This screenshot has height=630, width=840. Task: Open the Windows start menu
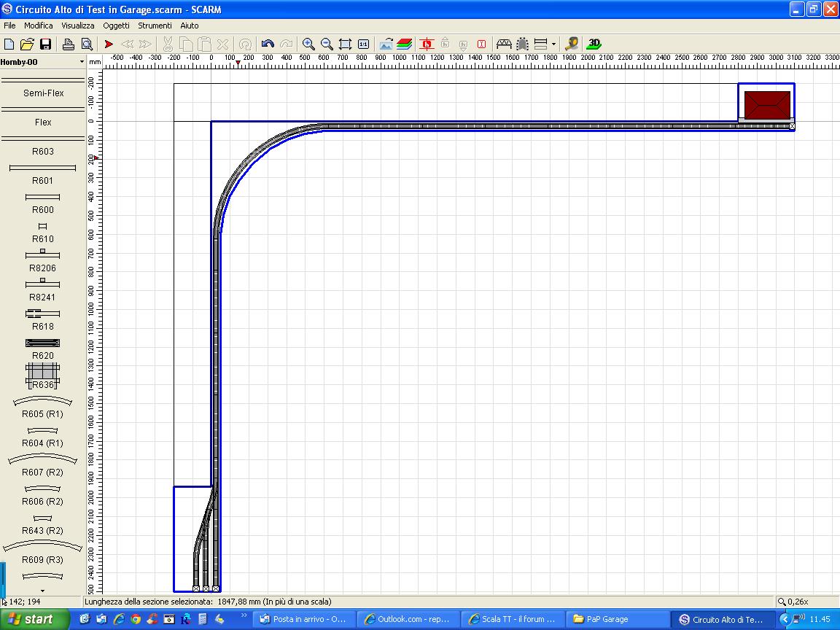[35, 619]
